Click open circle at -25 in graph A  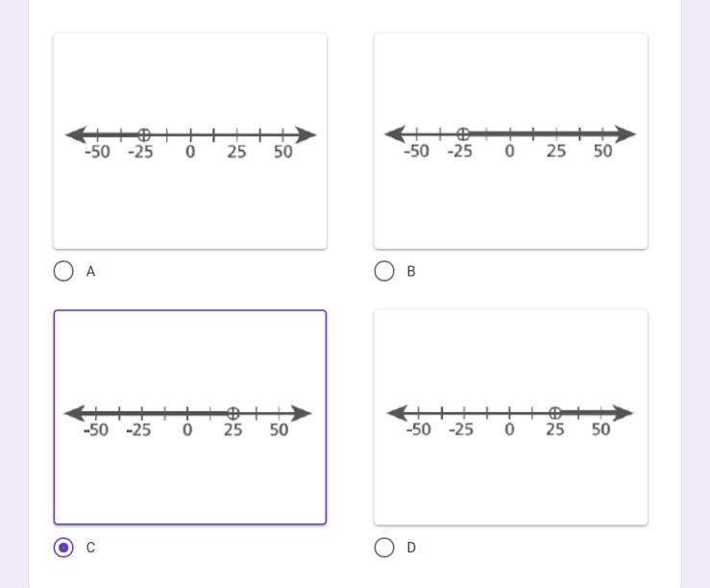pyautogui.click(x=144, y=135)
